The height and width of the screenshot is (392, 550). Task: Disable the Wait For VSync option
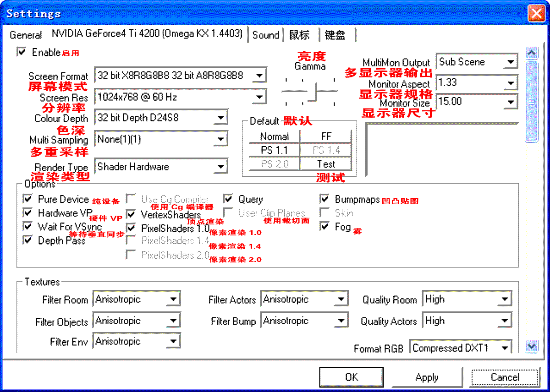click(28, 227)
